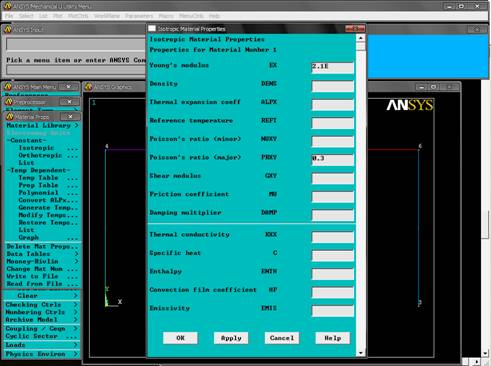Click the Damping multiplier DAMP field

[x=333, y=215]
